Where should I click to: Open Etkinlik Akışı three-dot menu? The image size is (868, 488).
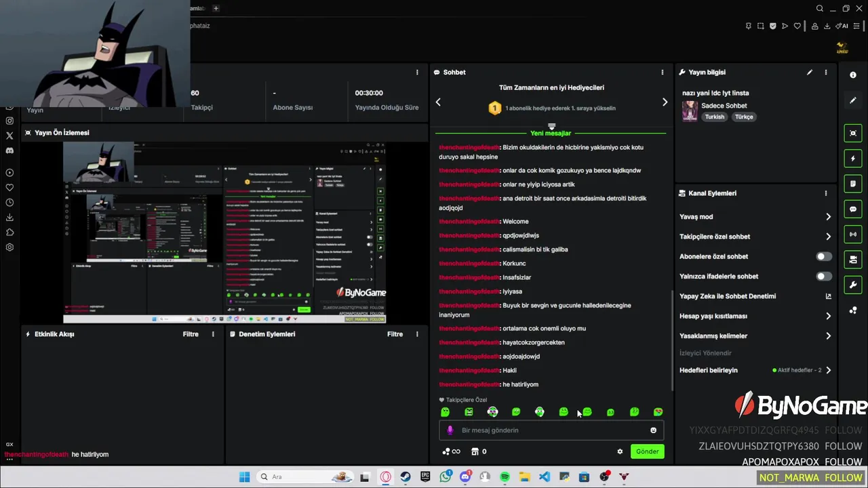(x=213, y=334)
